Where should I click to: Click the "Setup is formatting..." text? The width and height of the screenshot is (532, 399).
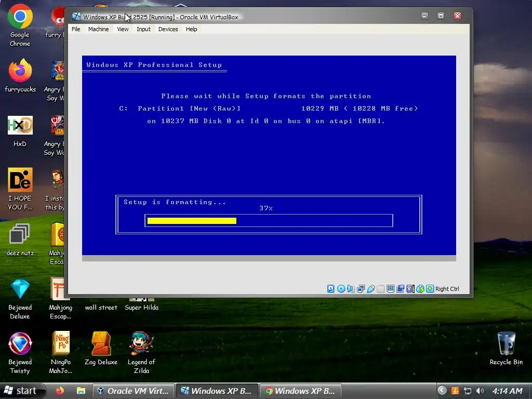click(x=175, y=202)
